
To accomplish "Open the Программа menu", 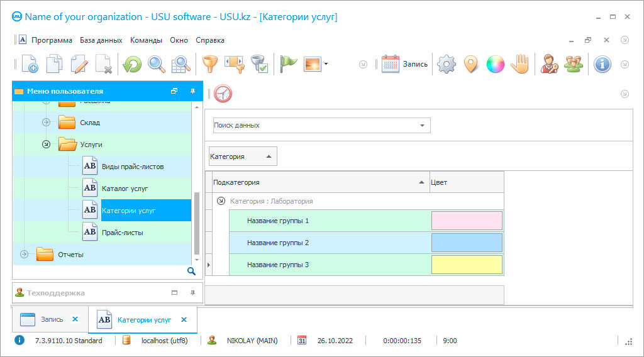I will pos(52,40).
